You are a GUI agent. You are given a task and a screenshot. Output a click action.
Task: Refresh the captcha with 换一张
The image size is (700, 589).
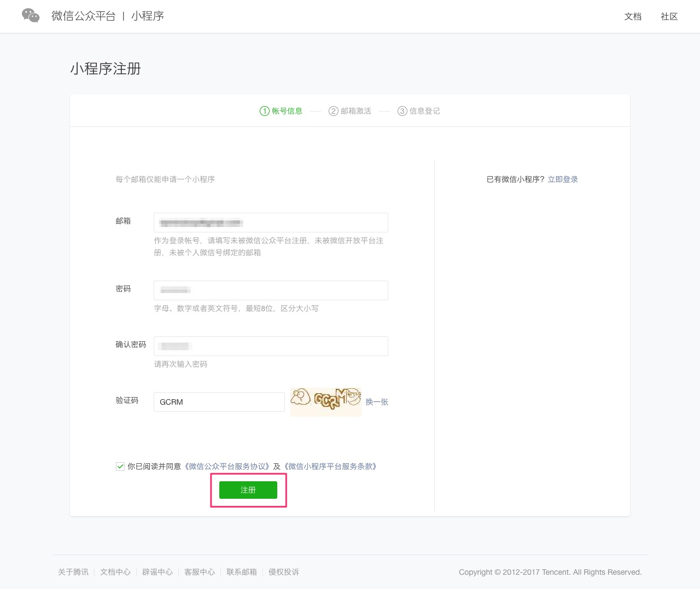click(x=377, y=401)
